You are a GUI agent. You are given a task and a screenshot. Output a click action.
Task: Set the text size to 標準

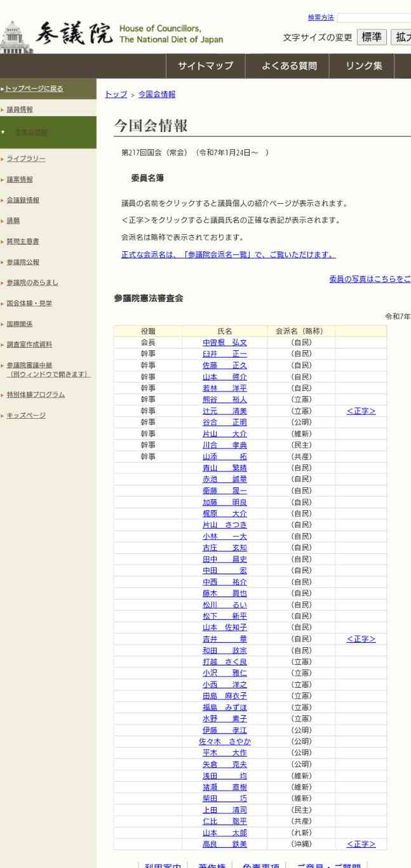tap(372, 37)
